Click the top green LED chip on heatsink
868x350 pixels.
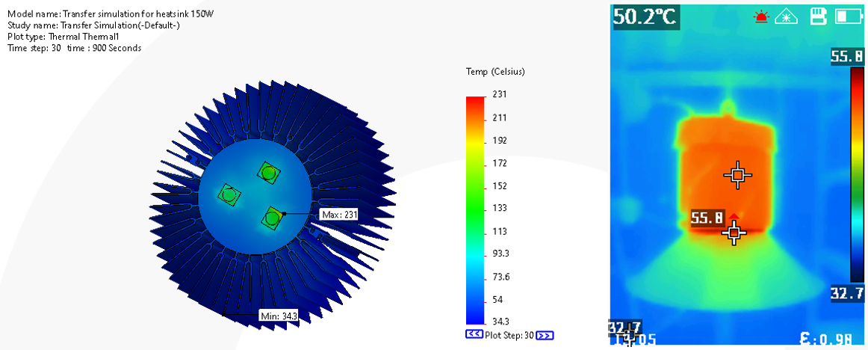pyautogui.click(x=268, y=174)
